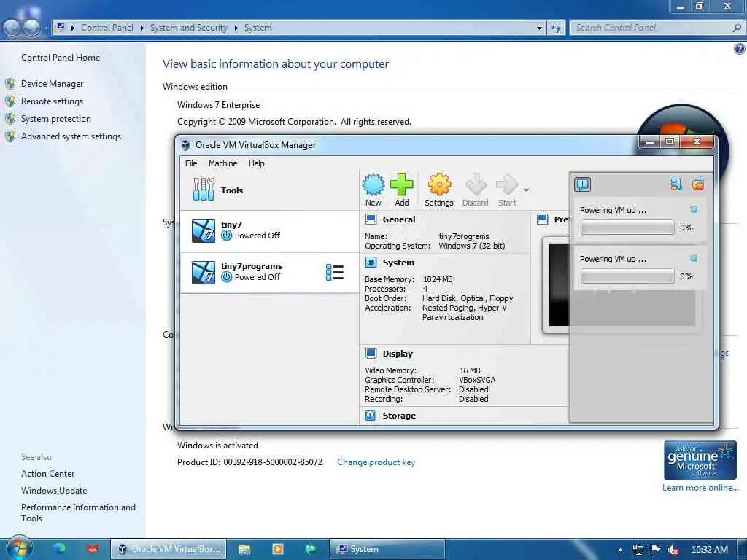Select the tiny7programs virtual machine
This screenshot has height=560, width=747.
click(x=270, y=273)
